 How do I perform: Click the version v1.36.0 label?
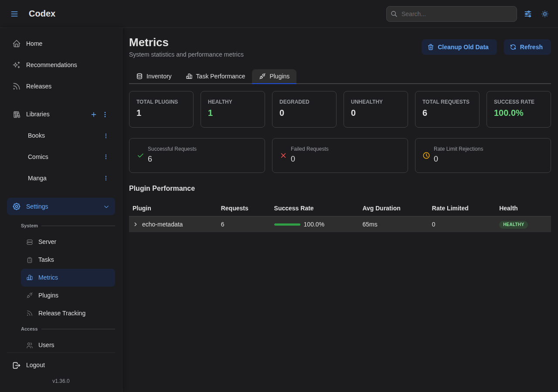(x=61, y=381)
